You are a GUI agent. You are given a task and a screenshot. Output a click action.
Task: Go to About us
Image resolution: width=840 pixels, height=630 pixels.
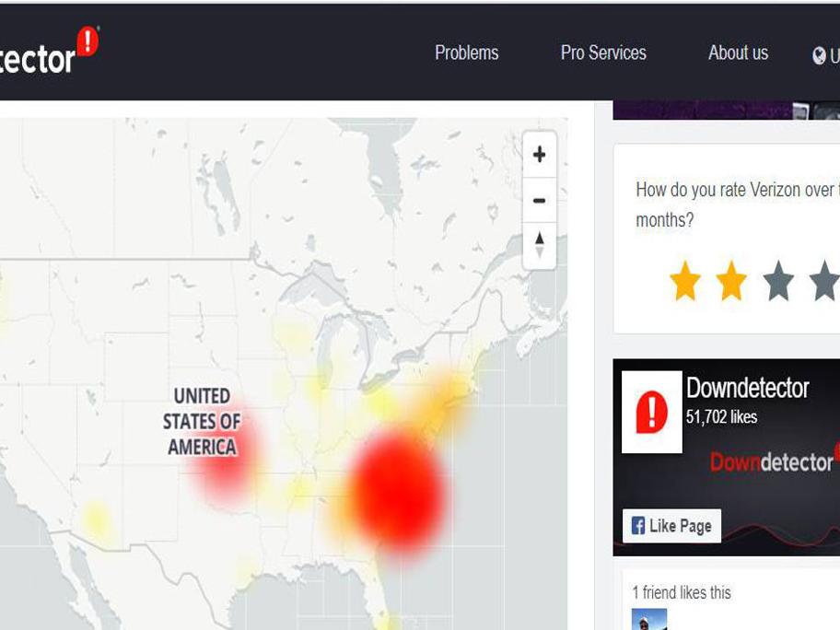pyautogui.click(x=738, y=52)
